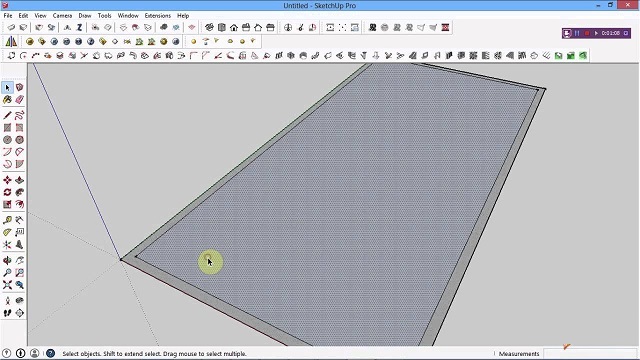Activate the Move tool
Screen dimensions: 640x360
click(x=7, y=180)
